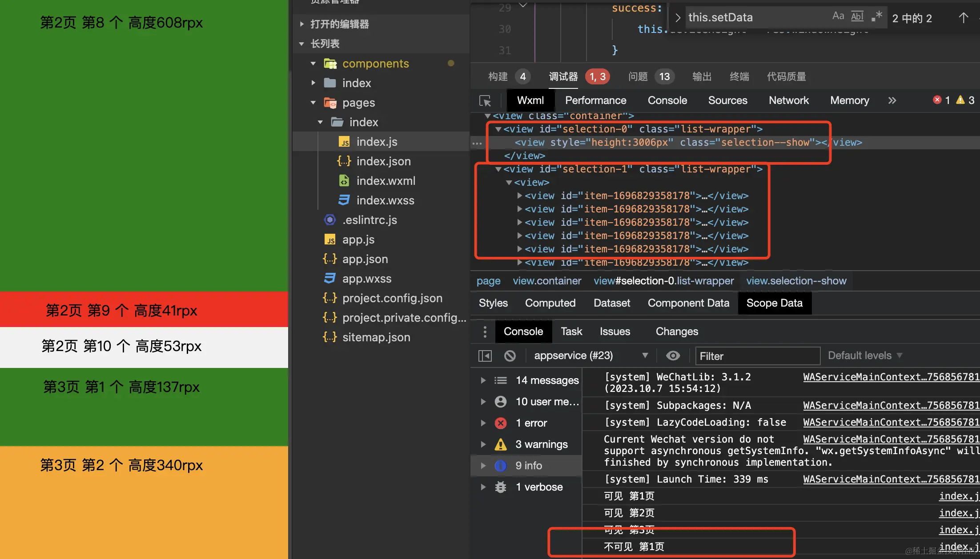Click view.container in the breadcrumb
Image resolution: width=980 pixels, height=559 pixels.
(x=547, y=281)
